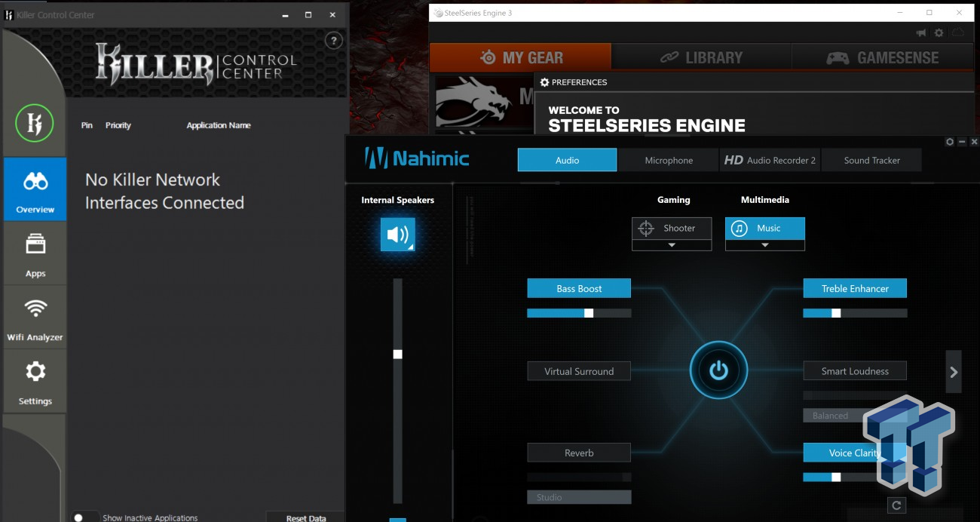Viewport: 980px width, 522px height.
Task: Click the 'Internal Speakers' label
Action: tap(397, 200)
